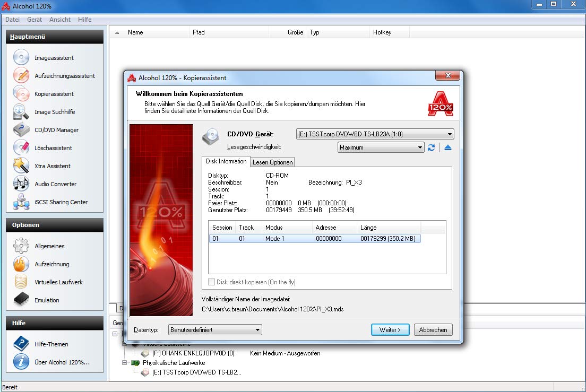The image size is (586, 392).
Task: Click the Hauptmenü panel header
Action: (55, 37)
